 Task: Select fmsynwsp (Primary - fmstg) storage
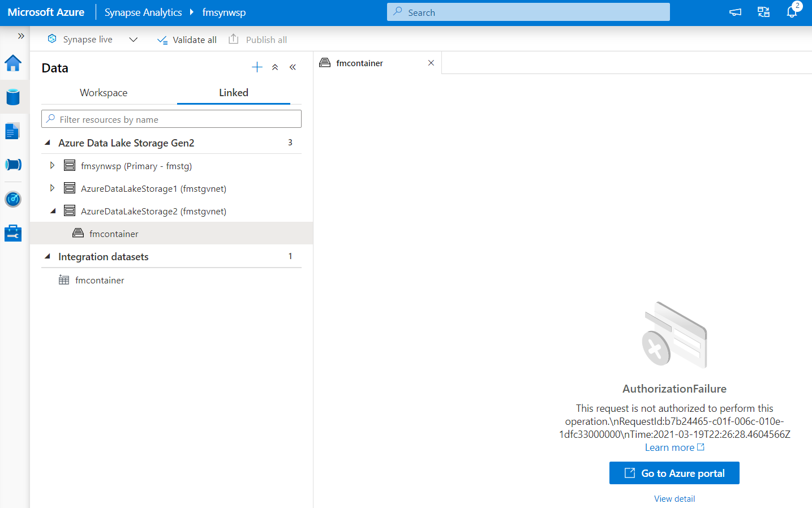(136, 166)
